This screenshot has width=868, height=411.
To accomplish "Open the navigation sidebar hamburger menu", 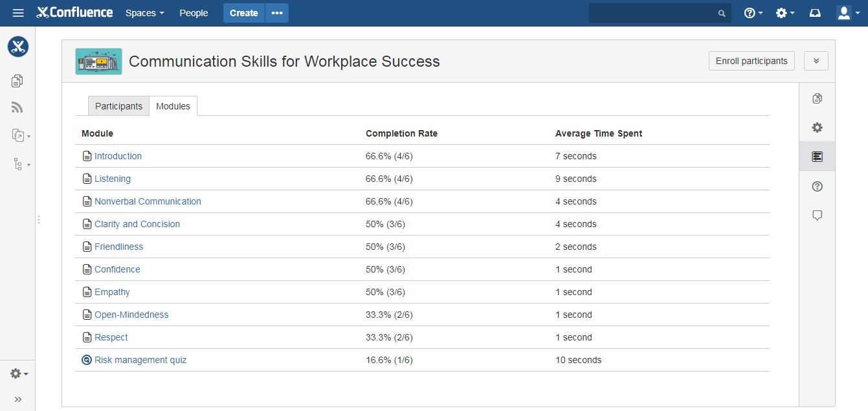I will click(x=18, y=12).
